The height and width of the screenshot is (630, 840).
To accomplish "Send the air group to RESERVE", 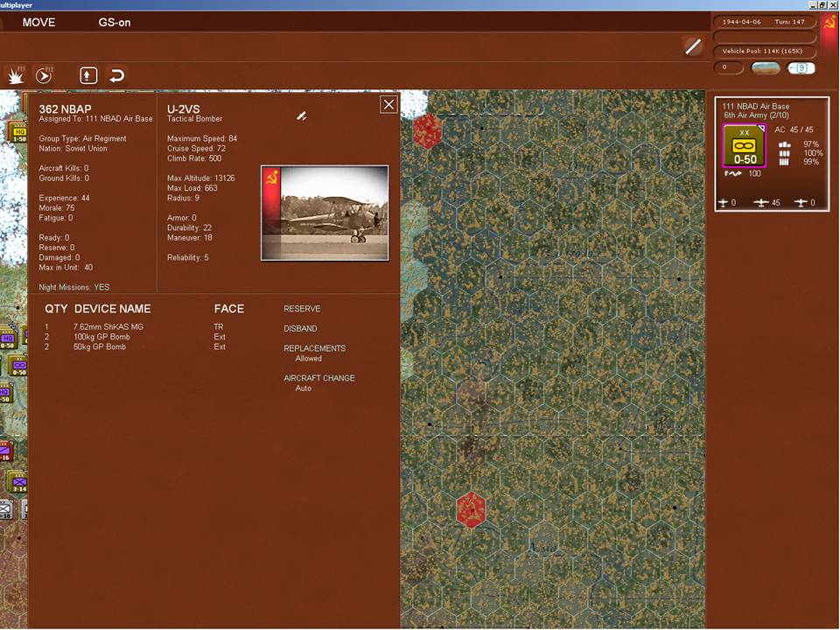I will point(302,309).
